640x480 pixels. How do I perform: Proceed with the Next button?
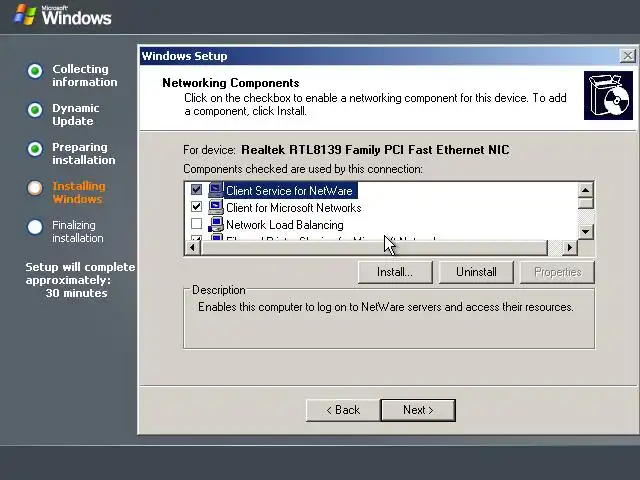418,410
